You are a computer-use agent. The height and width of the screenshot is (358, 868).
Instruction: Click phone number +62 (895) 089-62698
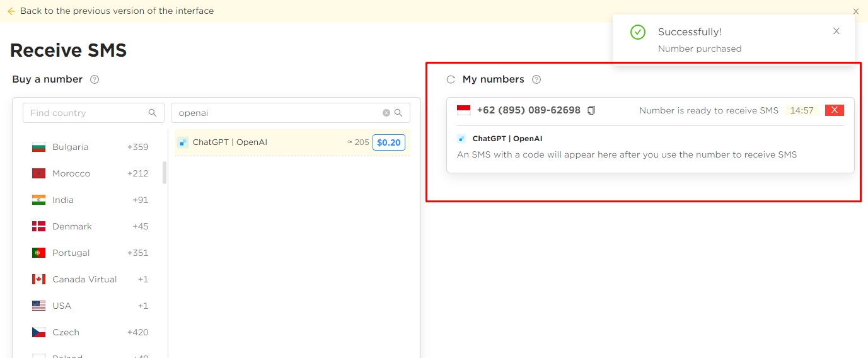(x=529, y=110)
